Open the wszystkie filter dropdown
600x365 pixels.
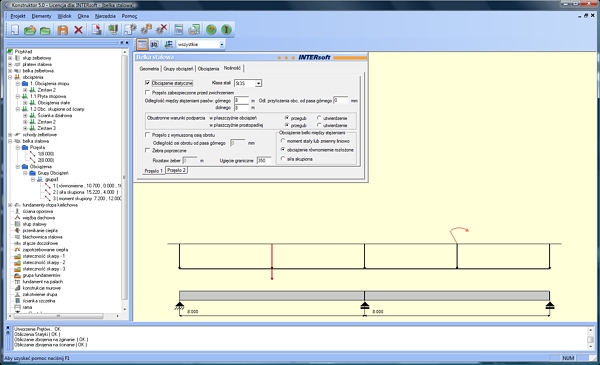(x=222, y=44)
